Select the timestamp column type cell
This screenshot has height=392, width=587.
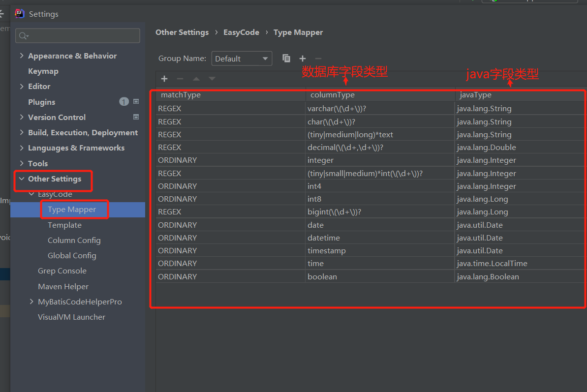click(x=380, y=251)
